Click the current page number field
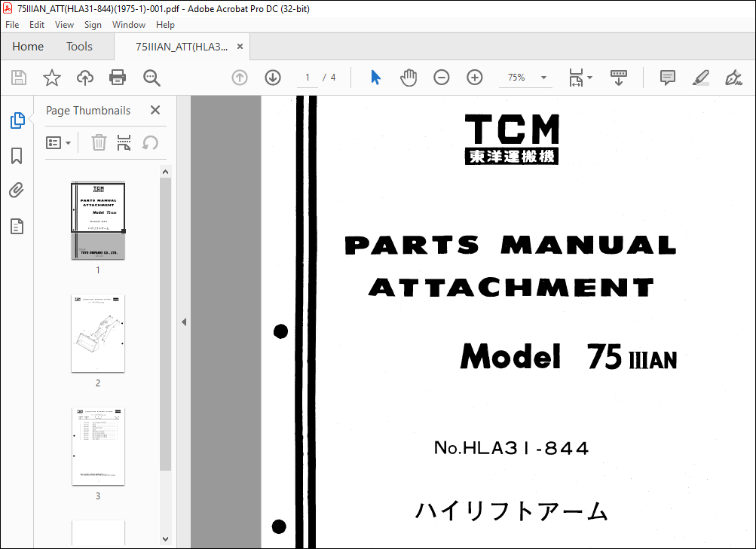The height and width of the screenshot is (549, 756). 307,78
